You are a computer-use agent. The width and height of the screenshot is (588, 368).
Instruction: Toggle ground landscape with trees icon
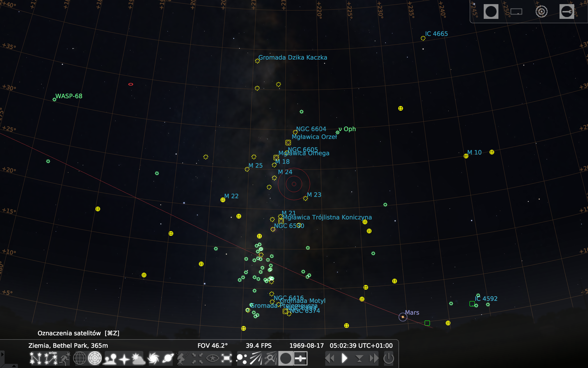point(110,358)
